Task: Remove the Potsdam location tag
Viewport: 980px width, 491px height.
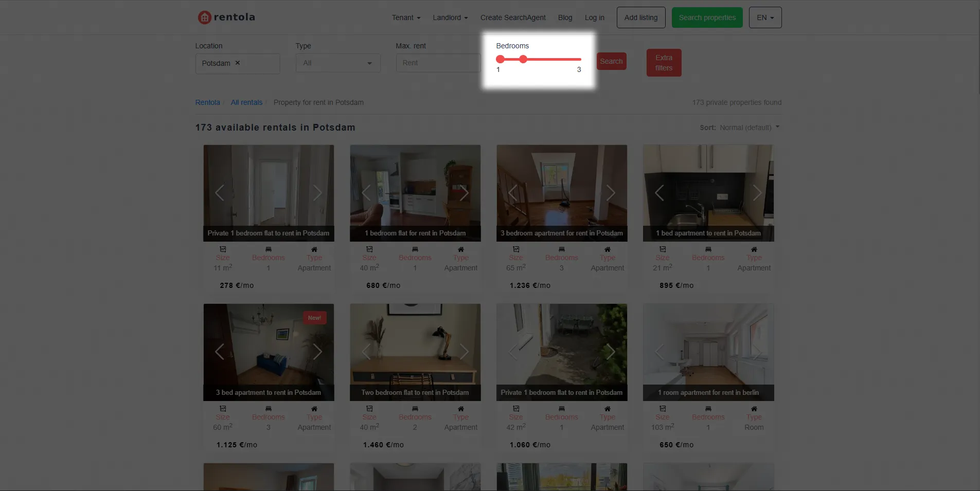Action: point(238,63)
